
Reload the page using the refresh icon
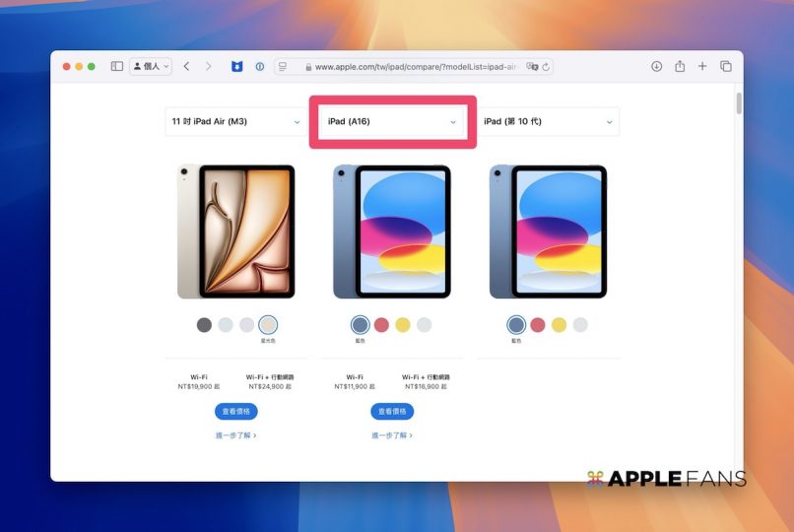coord(546,66)
